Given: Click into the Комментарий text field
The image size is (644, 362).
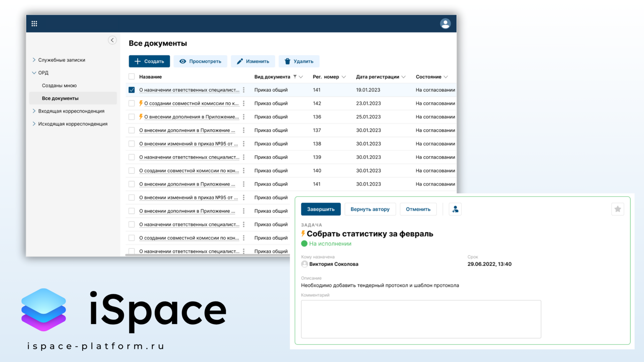Looking at the screenshot, I should (x=421, y=319).
